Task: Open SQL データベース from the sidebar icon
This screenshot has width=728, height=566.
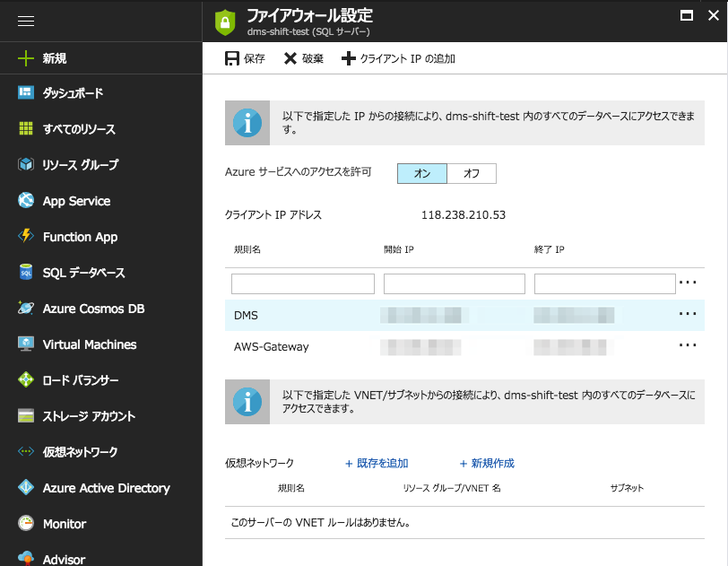Action: 24,273
